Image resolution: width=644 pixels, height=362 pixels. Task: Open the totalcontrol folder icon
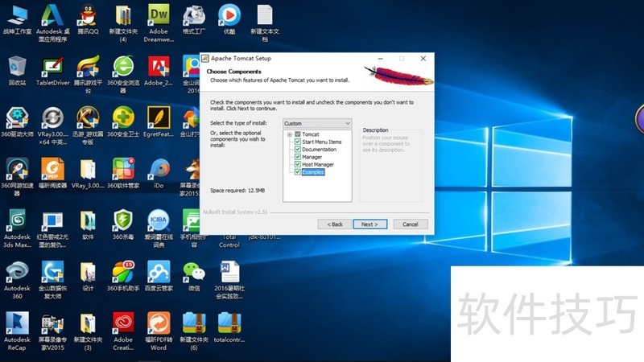coord(229,325)
